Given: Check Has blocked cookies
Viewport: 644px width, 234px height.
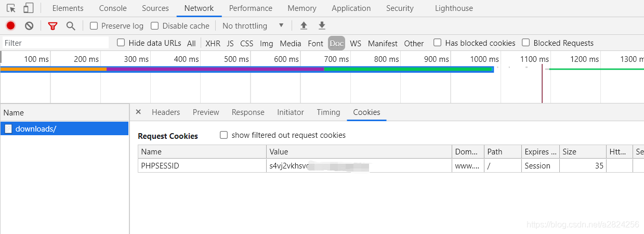Looking at the screenshot, I should click(438, 43).
